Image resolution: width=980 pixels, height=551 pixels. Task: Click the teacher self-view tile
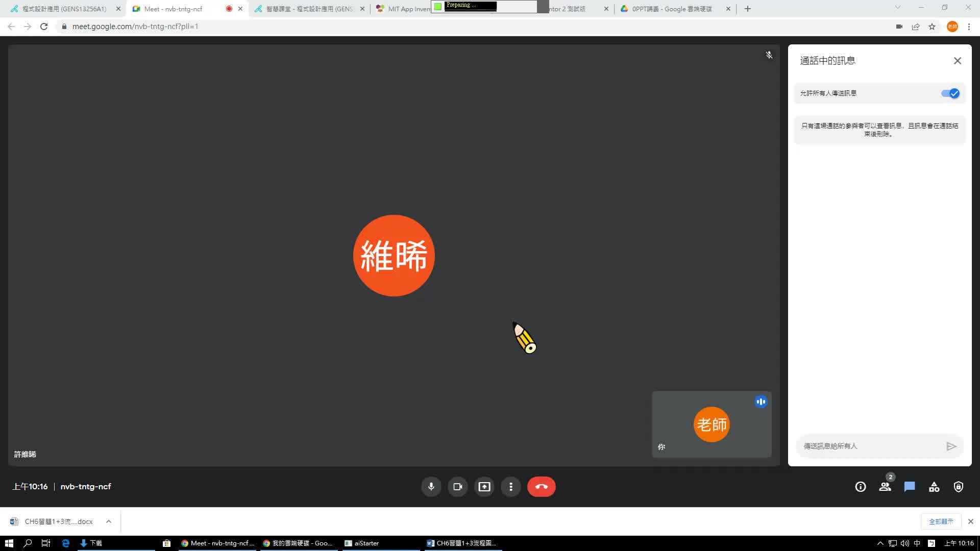click(x=712, y=424)
